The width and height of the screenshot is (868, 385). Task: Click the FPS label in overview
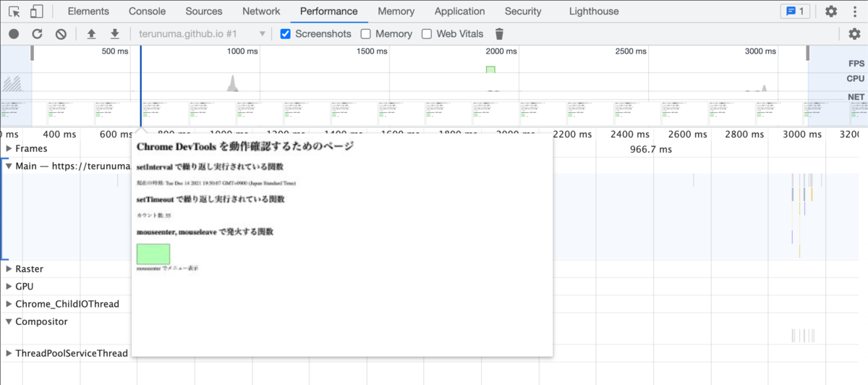[856, 64]
